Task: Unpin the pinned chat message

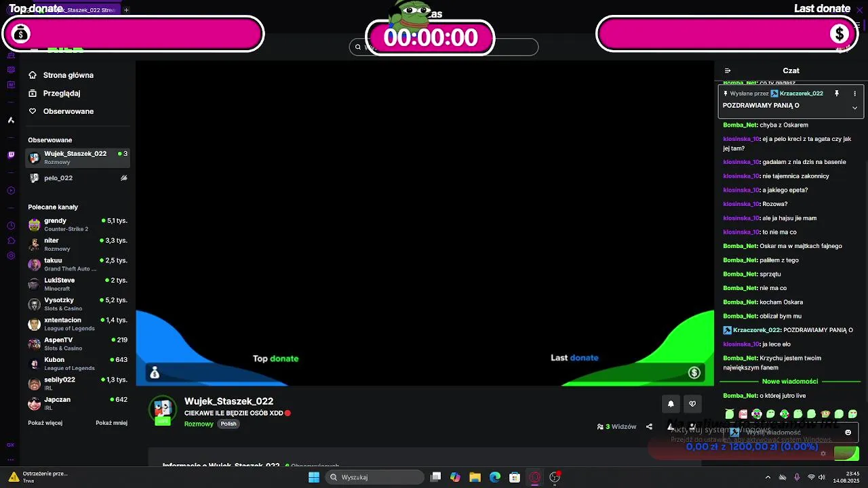Action: [x=837, y=94]
